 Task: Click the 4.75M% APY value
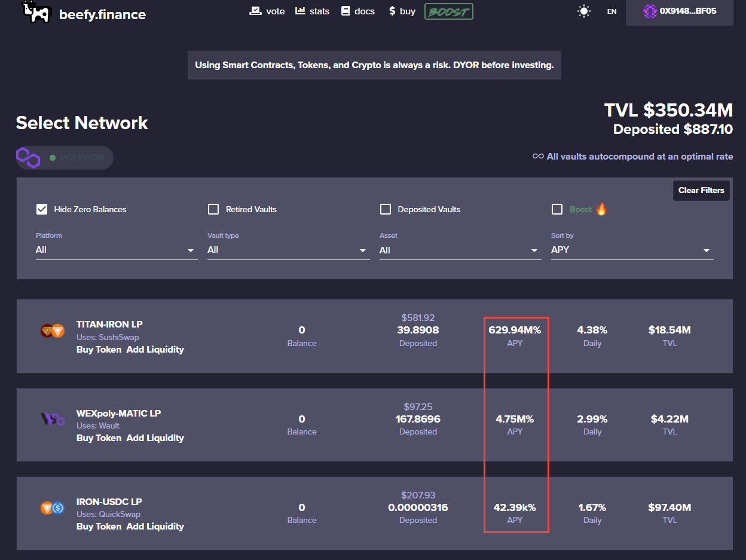click(515, 419)
